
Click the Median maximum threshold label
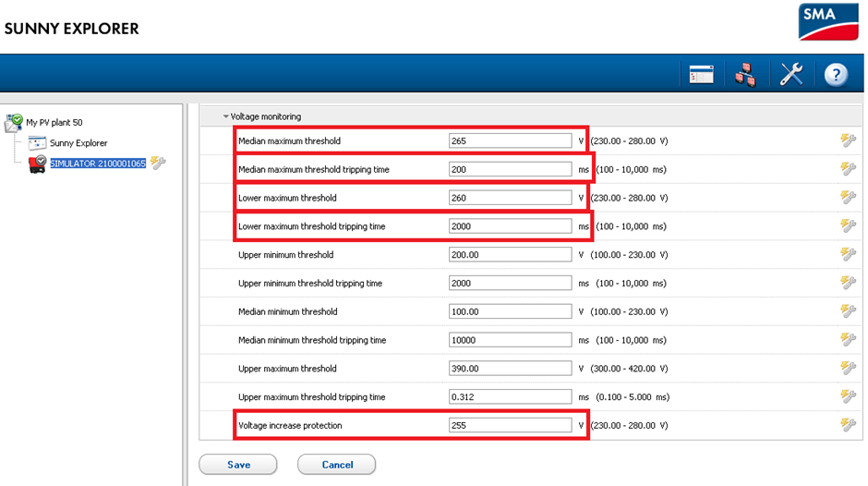pos(289,140)
